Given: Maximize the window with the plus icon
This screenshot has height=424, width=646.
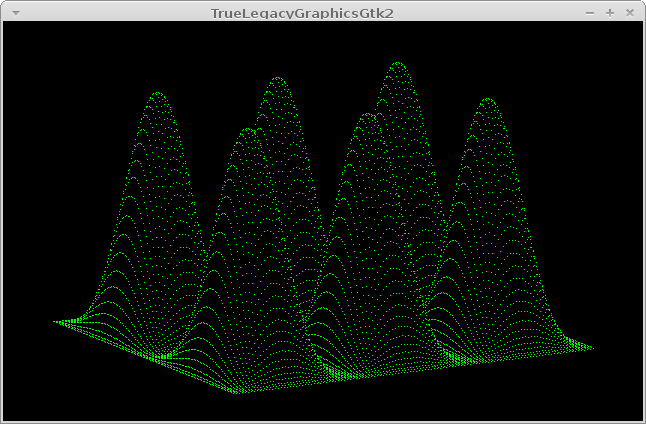Looking at the screenshot, I should click(610, 12).
